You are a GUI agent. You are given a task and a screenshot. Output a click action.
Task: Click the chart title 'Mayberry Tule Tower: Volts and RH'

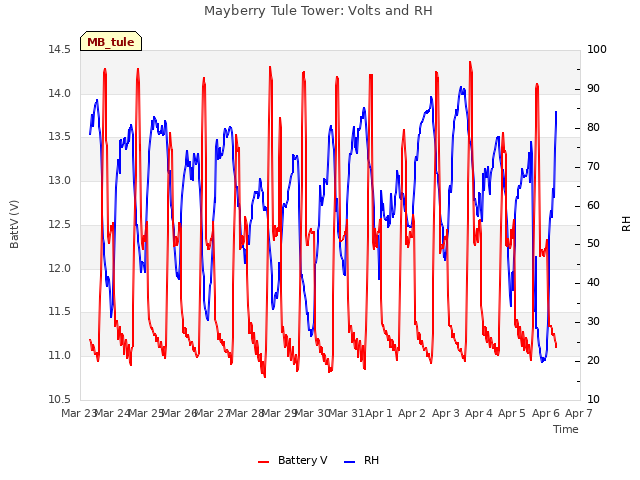(318, 11)
